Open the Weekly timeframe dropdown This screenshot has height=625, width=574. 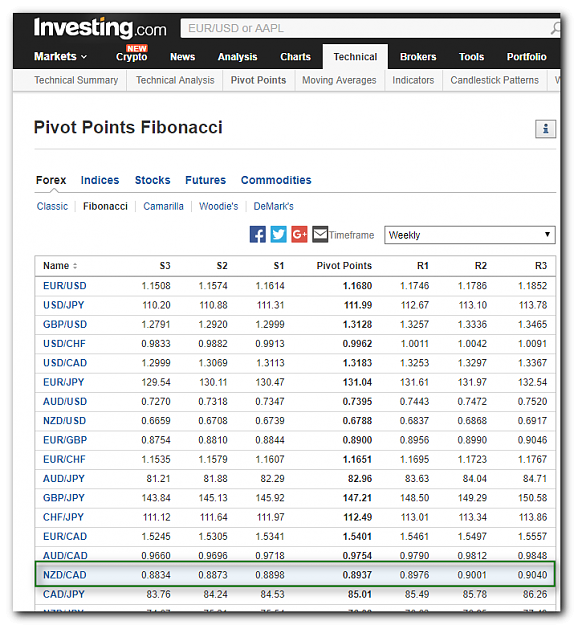[470, 235]
